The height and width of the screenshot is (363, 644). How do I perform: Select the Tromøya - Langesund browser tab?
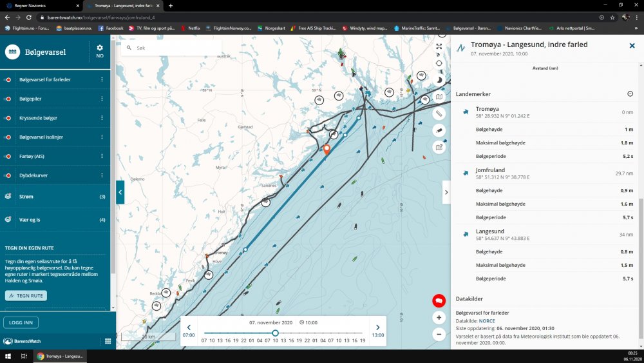coord(122,6)
